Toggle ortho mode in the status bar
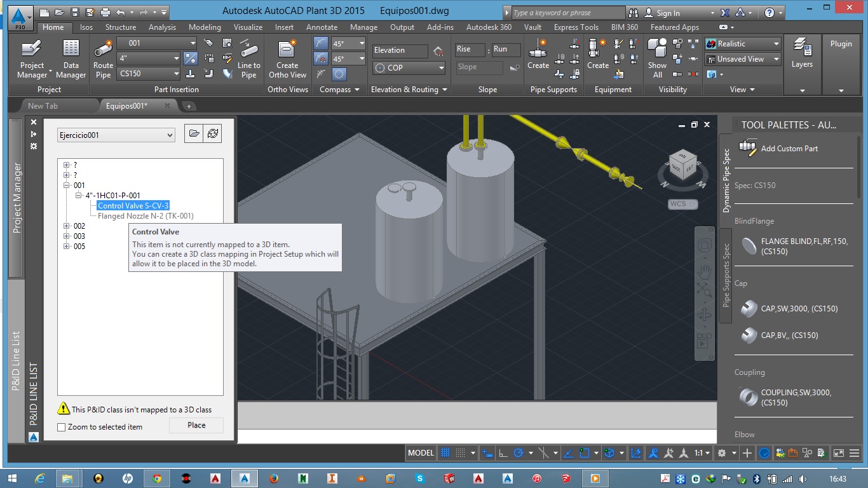The height and width of the screenshot is (488, 868). point(503,453)
